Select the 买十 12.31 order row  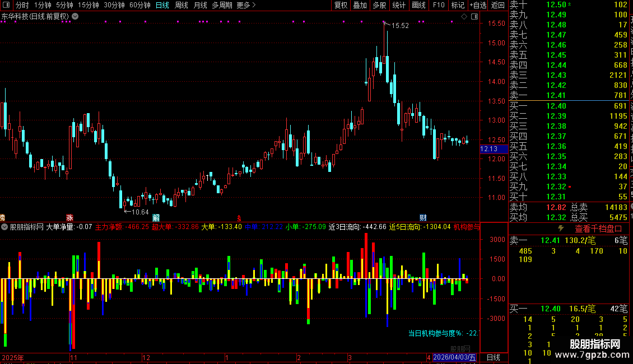568,197
